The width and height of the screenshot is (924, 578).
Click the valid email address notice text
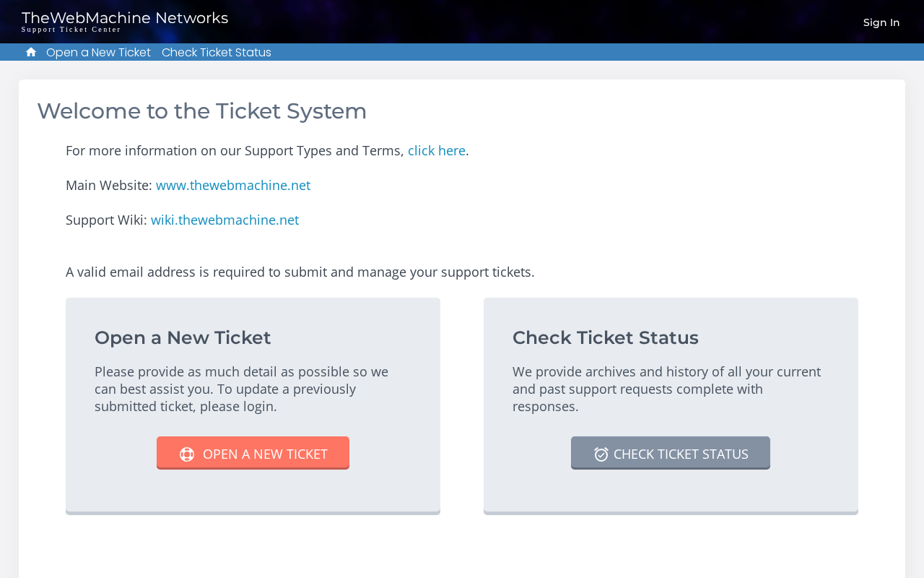pyautogui.click(x=300, y=272)
